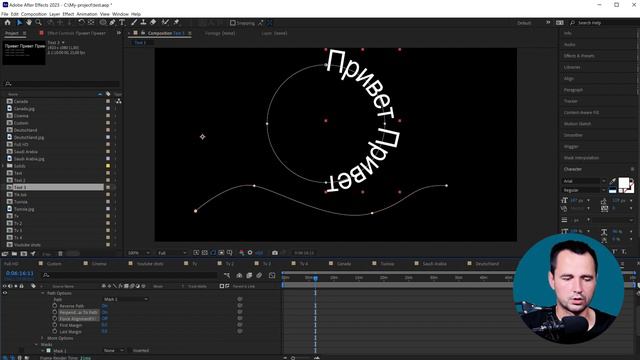Toggle First Margin stopwatch

tap(55, 325)
